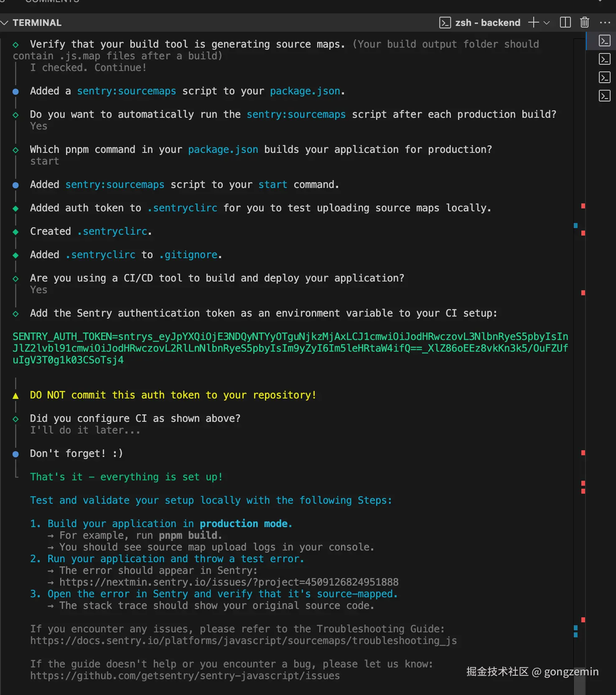Click the SENTRY_AUTH_TOKEN text line
The height and width of the screenshot is (695, 616).
(x=290, y=348)
